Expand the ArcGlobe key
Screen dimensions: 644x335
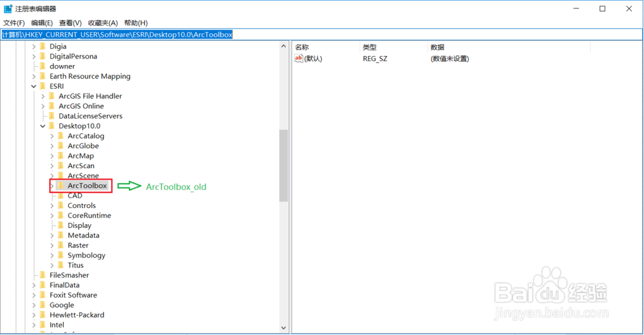point(52,146)
